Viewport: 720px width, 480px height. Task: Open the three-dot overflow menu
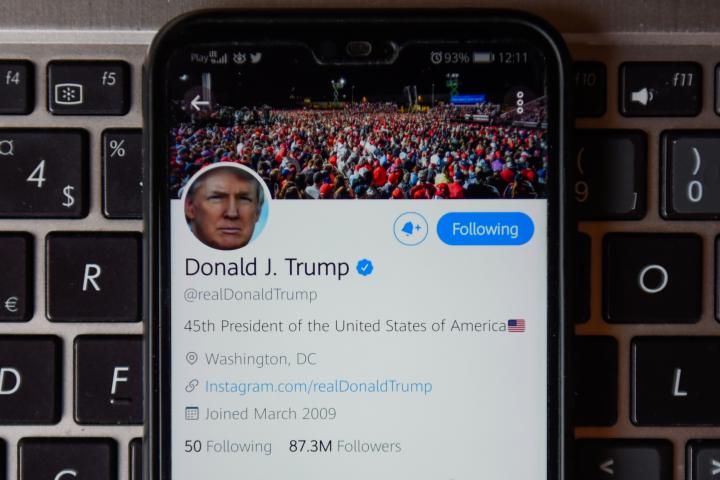[520, 102]
